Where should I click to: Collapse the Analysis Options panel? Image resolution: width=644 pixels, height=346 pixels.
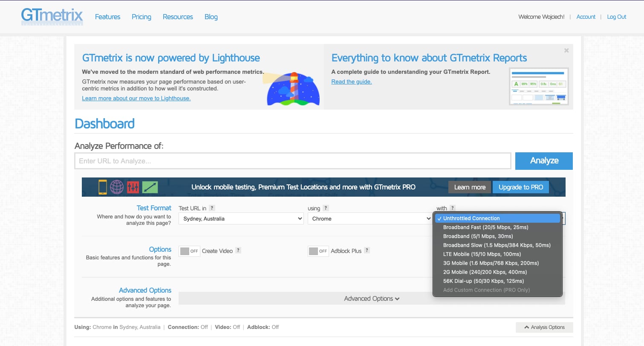[544, 327]
